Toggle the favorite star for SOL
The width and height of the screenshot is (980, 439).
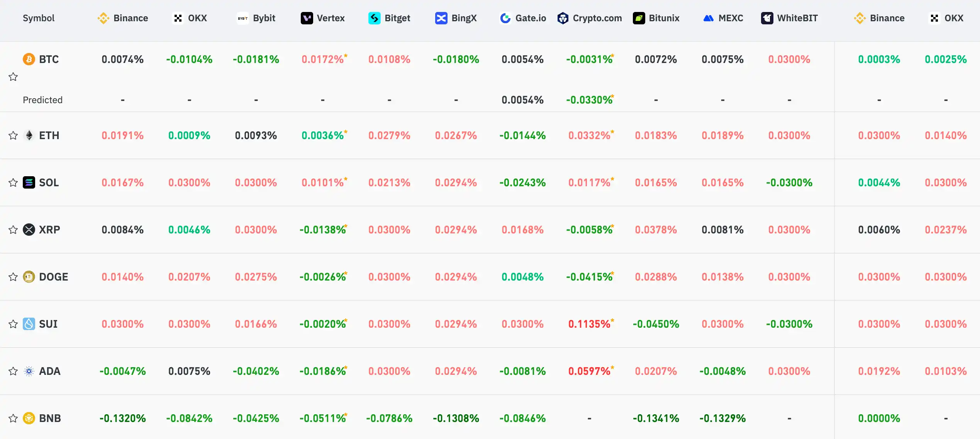point(13,183)
